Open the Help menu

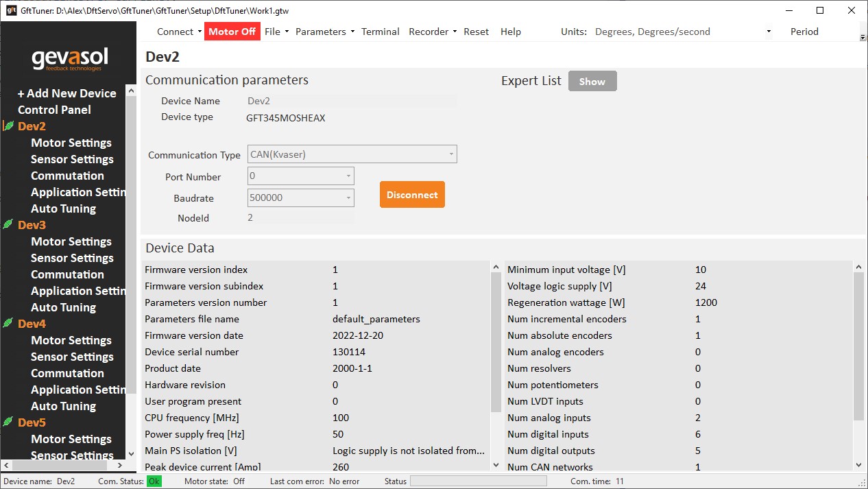point(510,32)
